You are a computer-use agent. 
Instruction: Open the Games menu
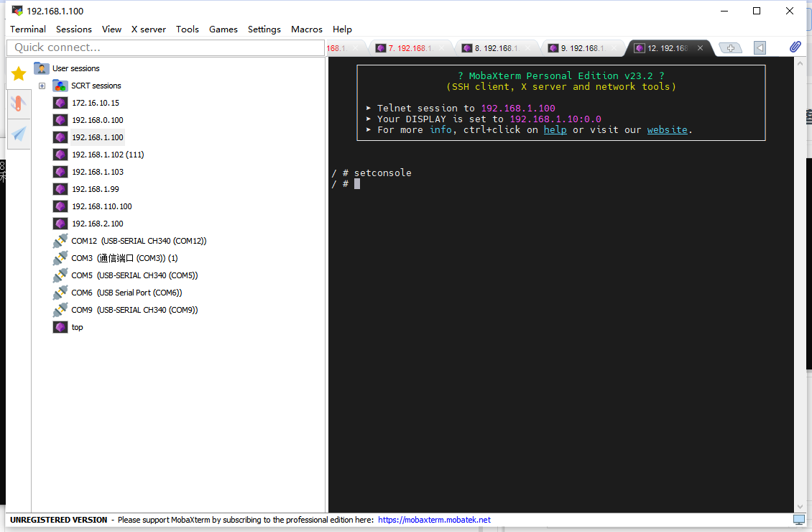(223, 29)
